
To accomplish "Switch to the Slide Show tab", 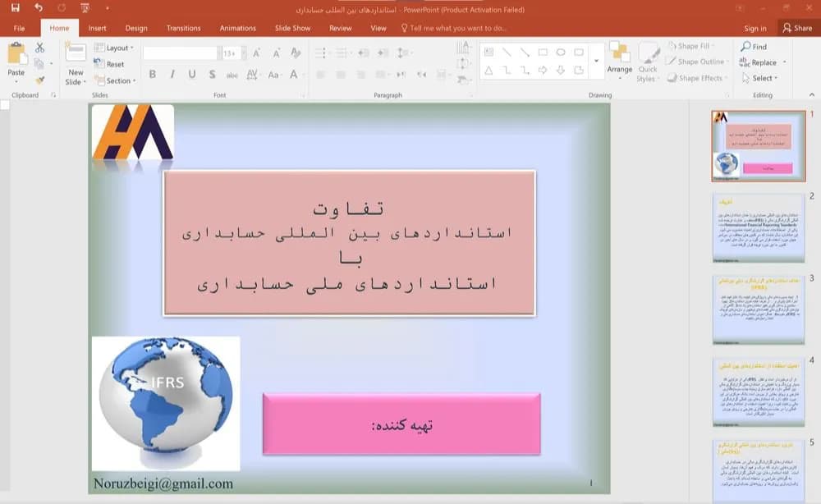I will click(x=293, y=28).
